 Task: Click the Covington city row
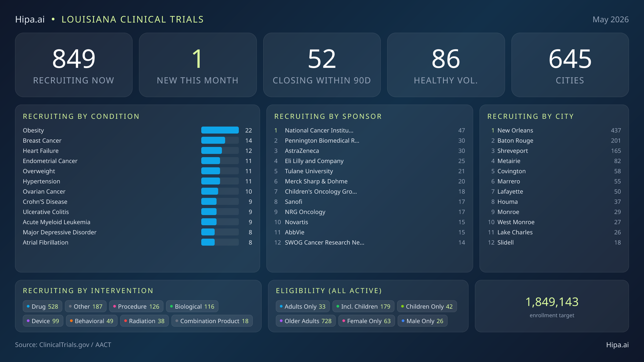[x=554, y=171]
